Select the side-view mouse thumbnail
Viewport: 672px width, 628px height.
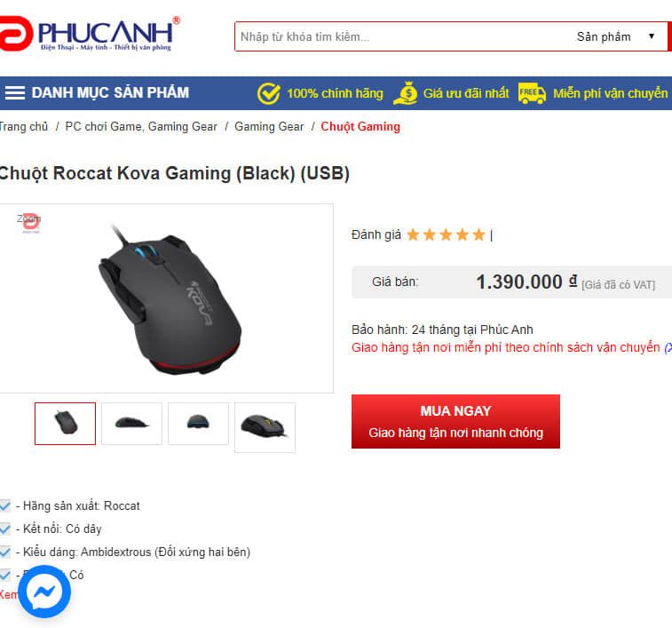132,424
